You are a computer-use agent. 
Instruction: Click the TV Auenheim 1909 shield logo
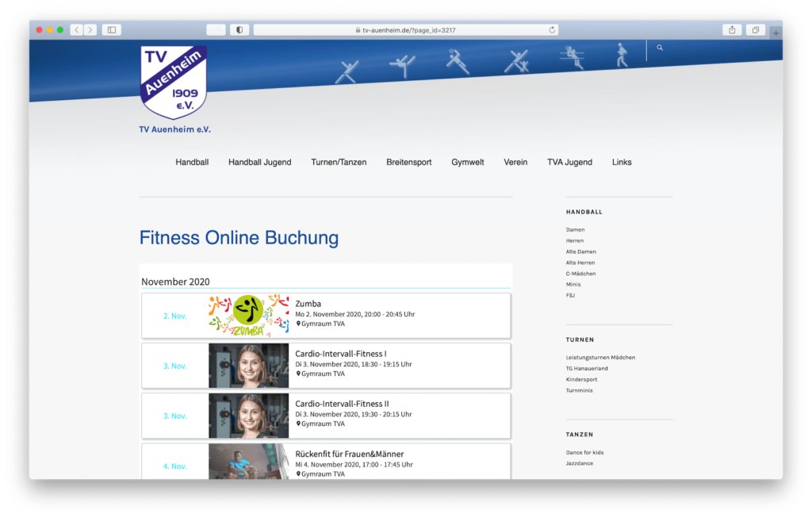tap(174, 82)
